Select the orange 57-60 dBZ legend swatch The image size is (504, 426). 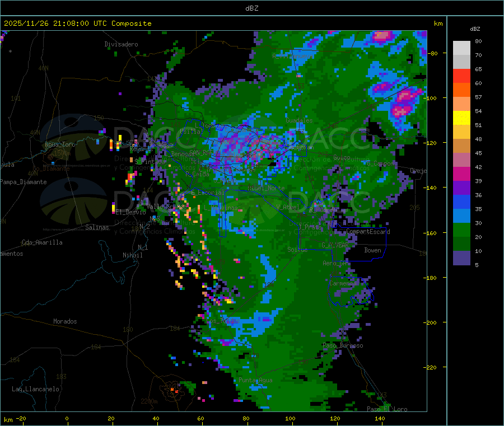click(x=461, y=90)
